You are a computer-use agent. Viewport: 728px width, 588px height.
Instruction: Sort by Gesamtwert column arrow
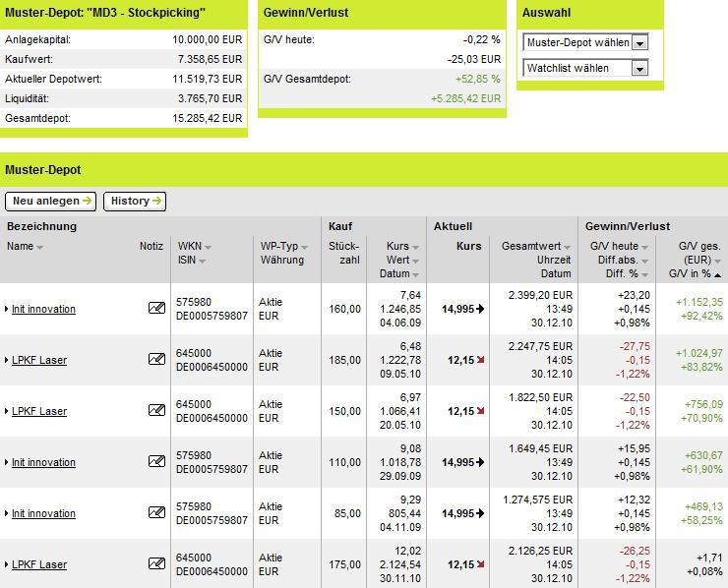coord(567,248)
